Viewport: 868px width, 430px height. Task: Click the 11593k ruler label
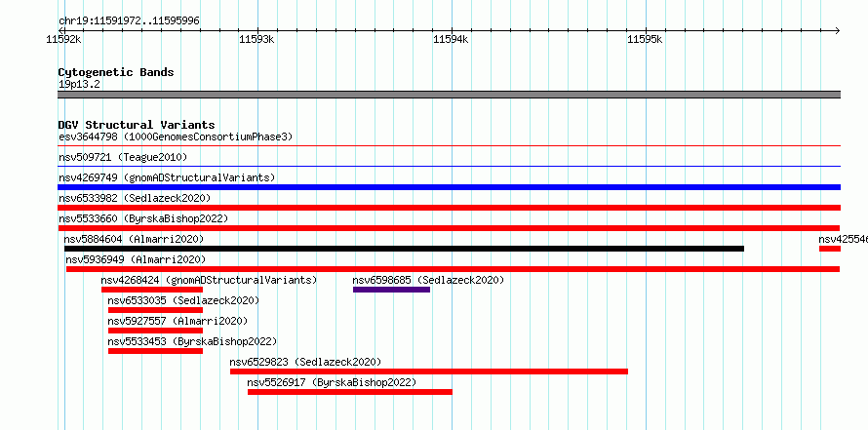point(256,39)
